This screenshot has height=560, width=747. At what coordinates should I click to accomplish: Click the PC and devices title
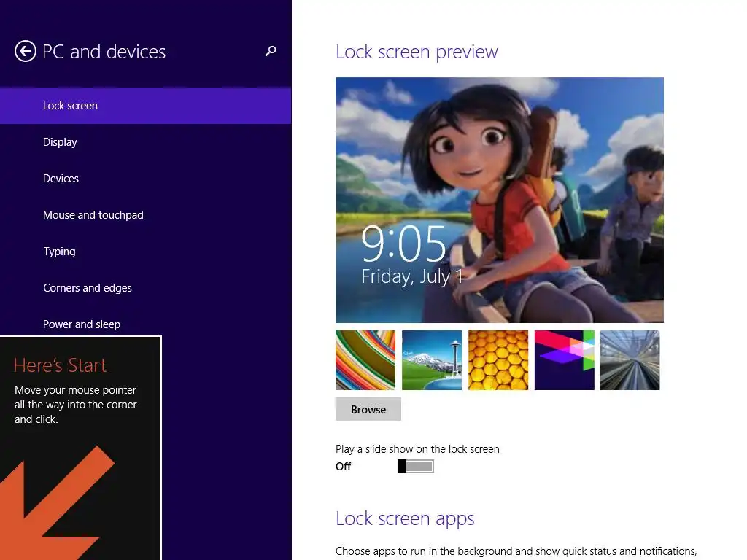point(104,52)
